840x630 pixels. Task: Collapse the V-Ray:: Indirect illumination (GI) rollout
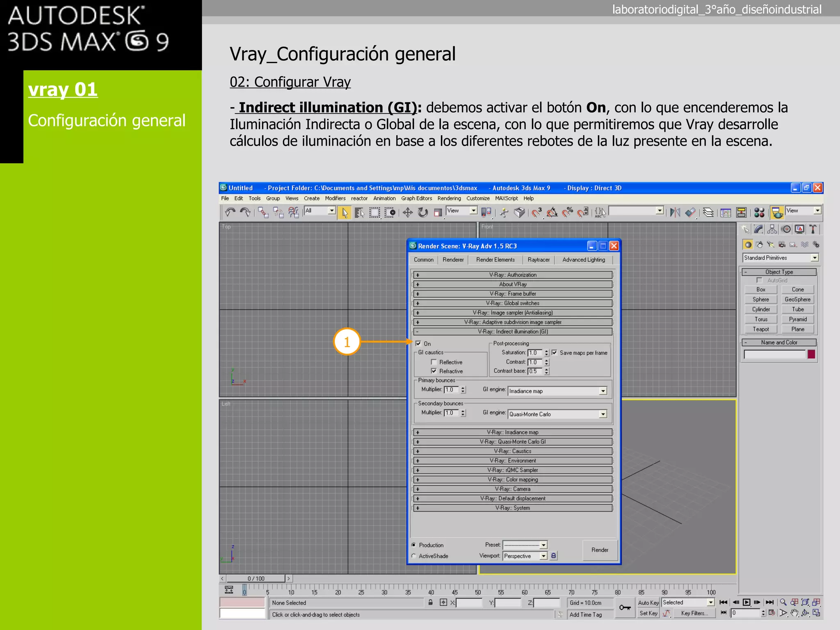coord(512,331)
